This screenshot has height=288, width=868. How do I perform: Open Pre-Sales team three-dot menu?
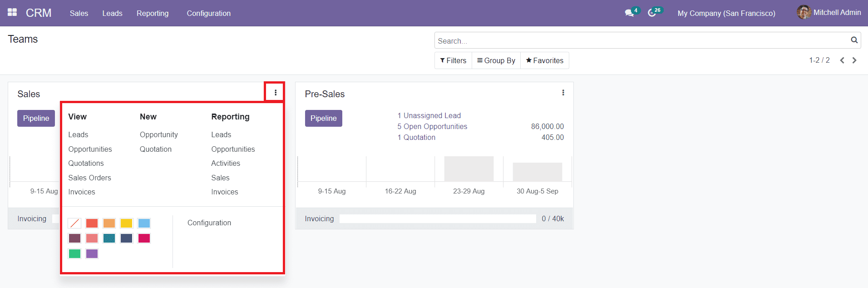(563, 93)
